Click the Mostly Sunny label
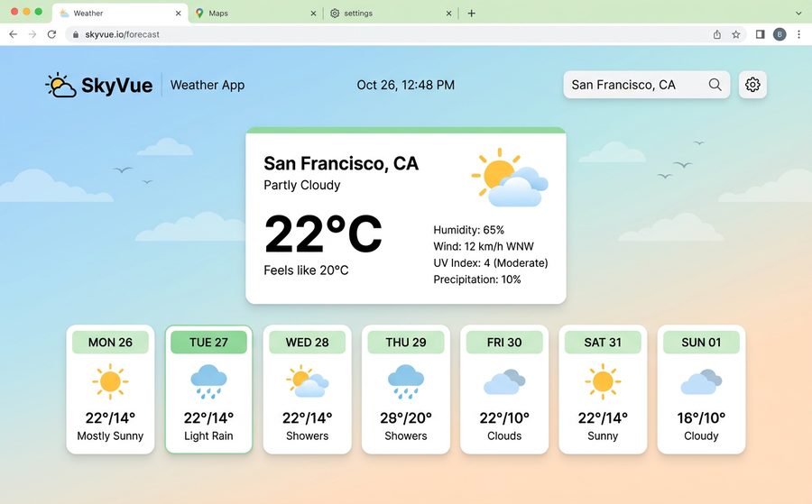This screenshot has width=812, height=504. point(110,435)
